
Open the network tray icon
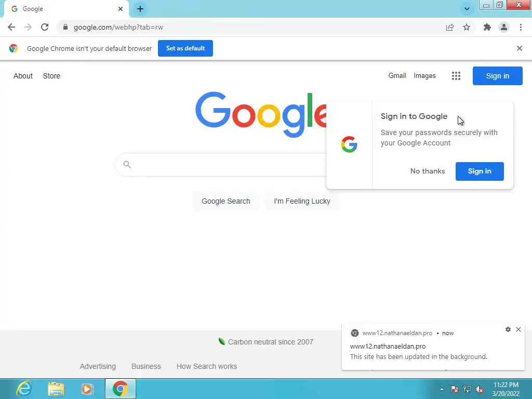tap(467, 390)
